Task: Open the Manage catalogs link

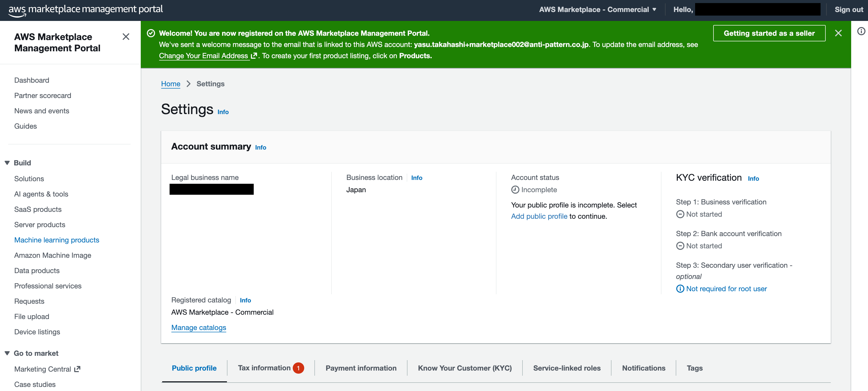Action: (x=199, y=327)
